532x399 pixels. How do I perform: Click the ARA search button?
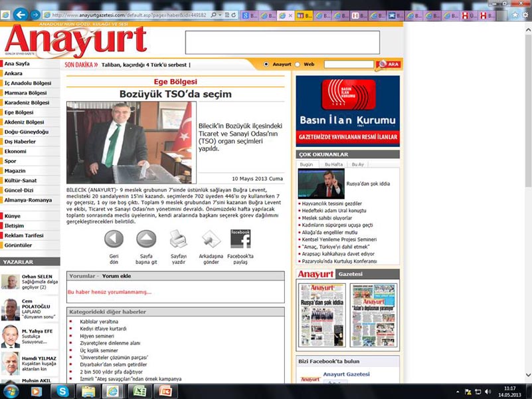click(x=389, y=65)
